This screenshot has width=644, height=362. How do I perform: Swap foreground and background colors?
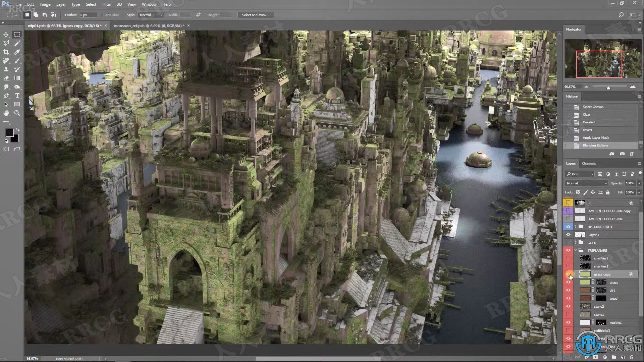pos(17,129)
